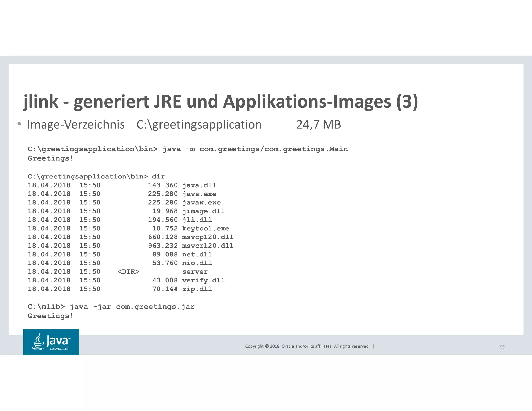Click the jimage.dll file entry

(x=203, y=211)
